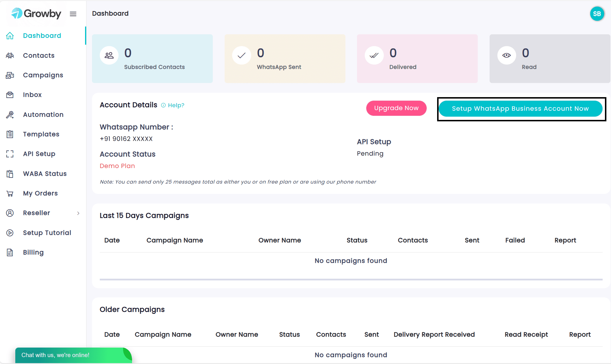The height and width of the screenshot is (364, 611).
Task: Click the Campaigns icon in sidebar
Action: tap(10, 75)
